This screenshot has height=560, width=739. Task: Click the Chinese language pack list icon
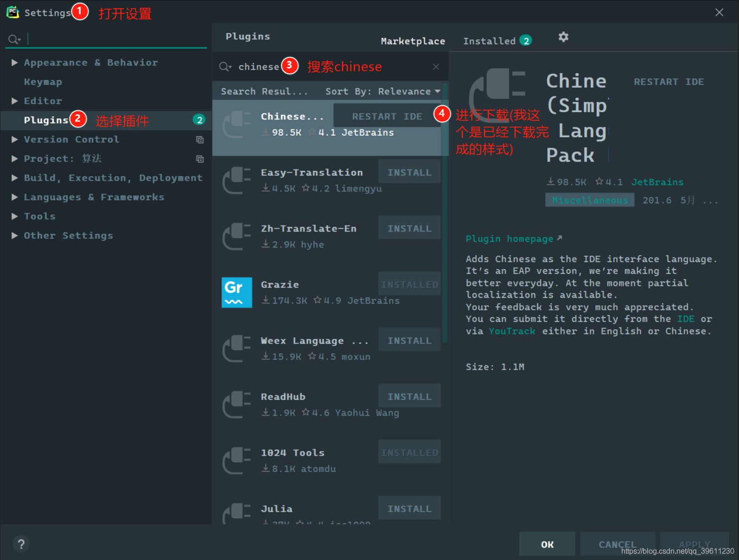[237, 124]
